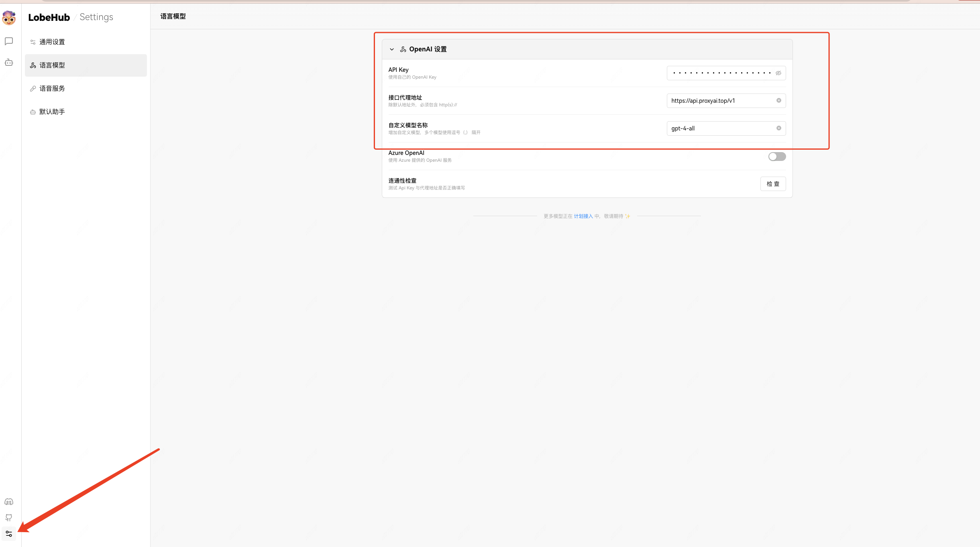
Task: Open 语音服务 menu item
Action: (52, 88)
